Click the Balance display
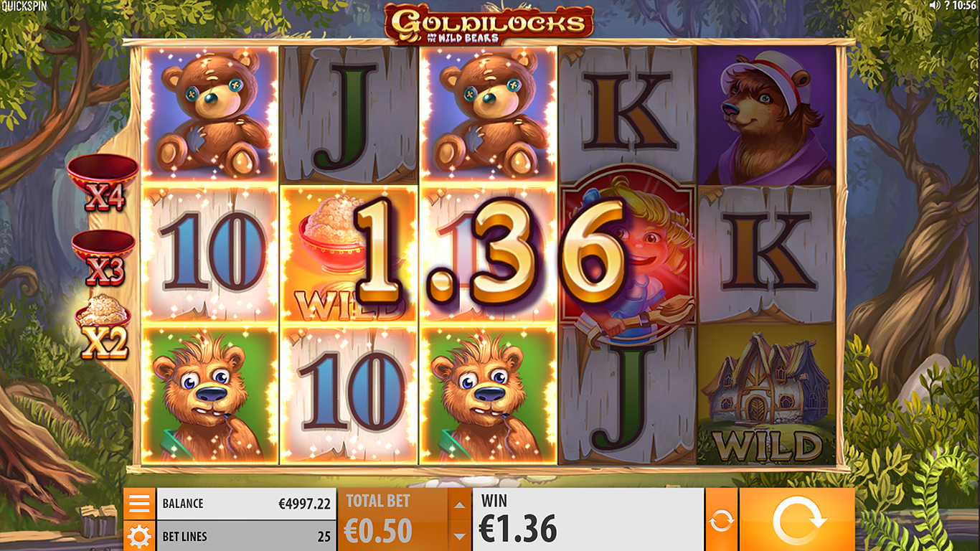 [x=246, y=504]
